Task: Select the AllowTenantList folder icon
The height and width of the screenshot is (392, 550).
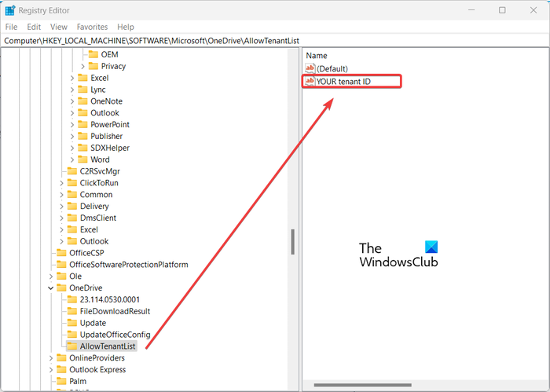Action: (72, 346)
